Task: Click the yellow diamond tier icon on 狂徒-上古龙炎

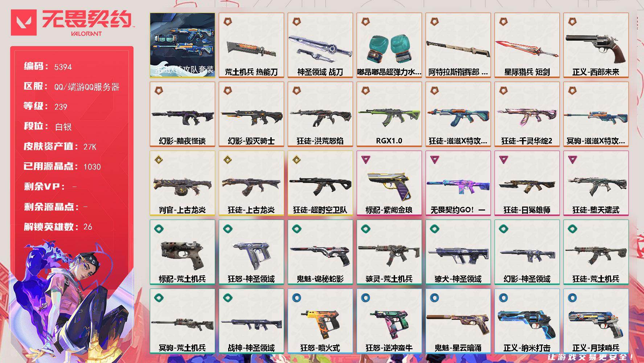Action: click(x=228, y=159)
